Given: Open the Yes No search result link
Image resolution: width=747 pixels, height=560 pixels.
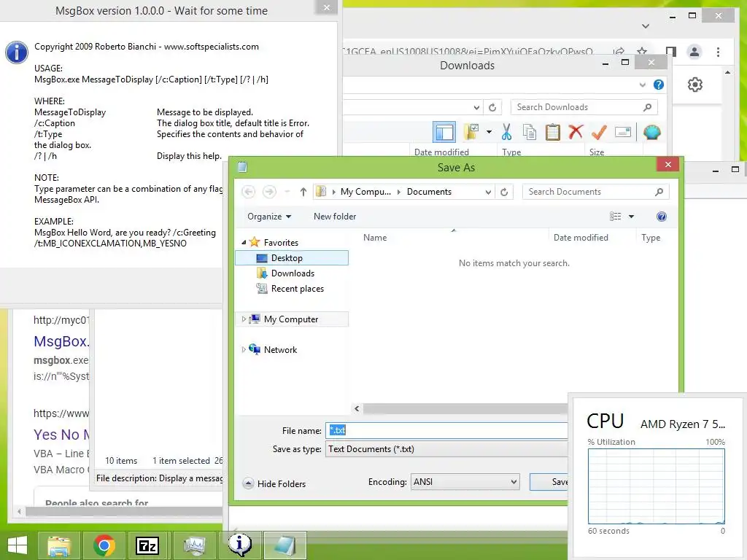Looking at the screenshot, I should click(x=61, y=435).
